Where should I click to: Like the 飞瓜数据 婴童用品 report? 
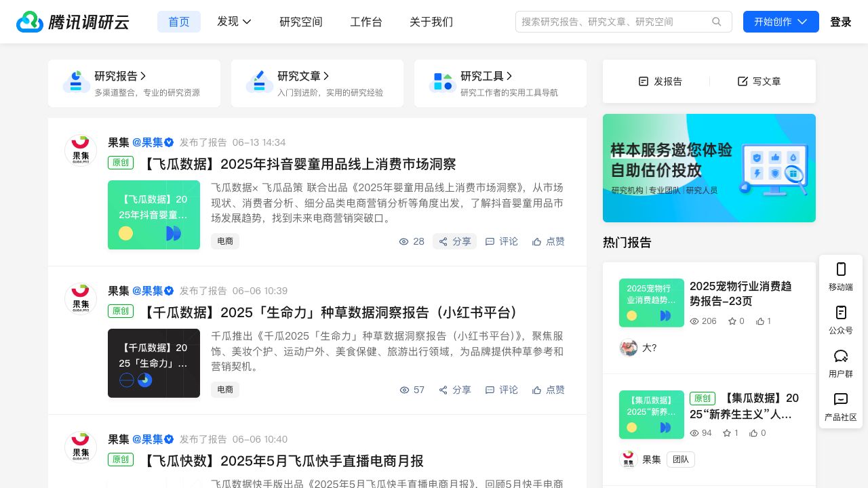pos(549,241)
